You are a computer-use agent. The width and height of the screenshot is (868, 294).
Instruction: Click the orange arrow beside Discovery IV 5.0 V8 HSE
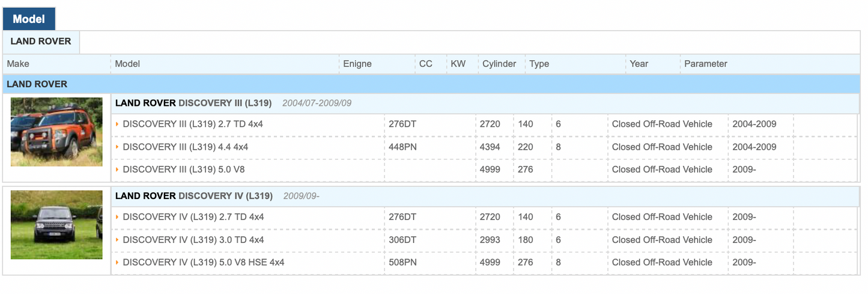[x=118, y=263]
